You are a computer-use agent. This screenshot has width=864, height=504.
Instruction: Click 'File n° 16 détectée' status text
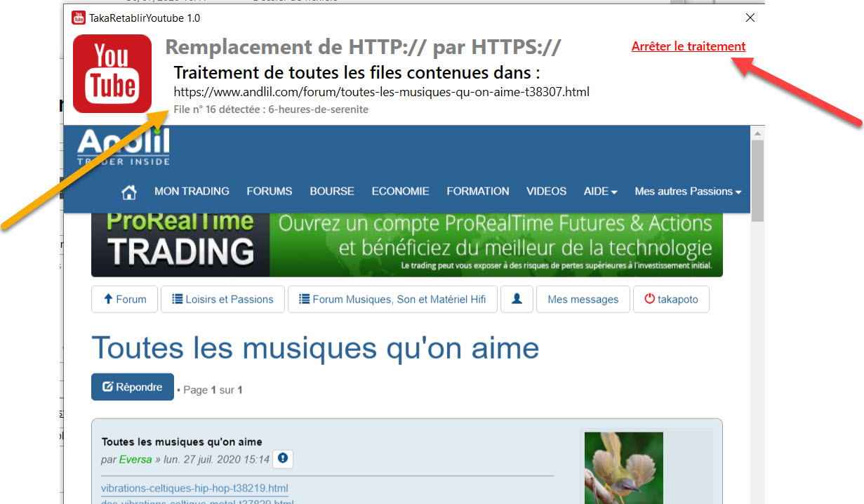point(271,110)
